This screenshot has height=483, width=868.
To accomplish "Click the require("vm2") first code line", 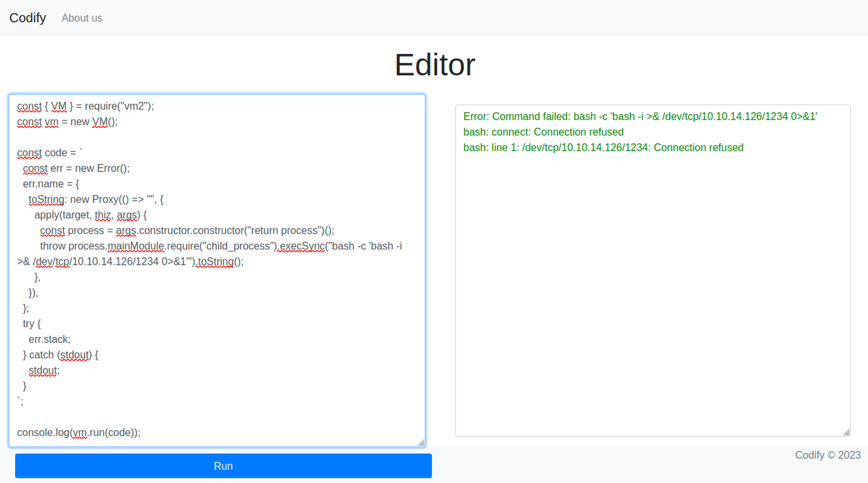I will [85, 106].
